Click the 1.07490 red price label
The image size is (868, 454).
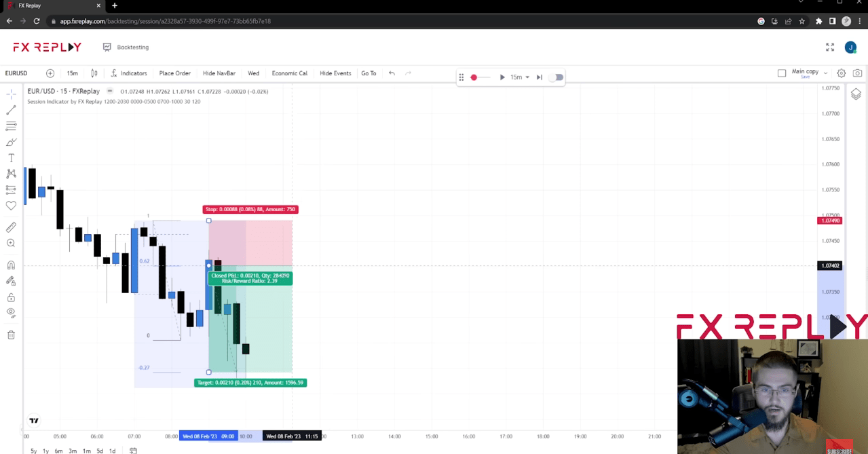[x=830, y=221]
